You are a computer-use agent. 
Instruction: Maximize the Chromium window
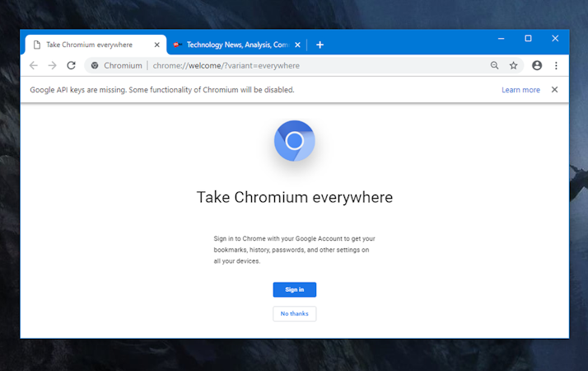[528, 38]
